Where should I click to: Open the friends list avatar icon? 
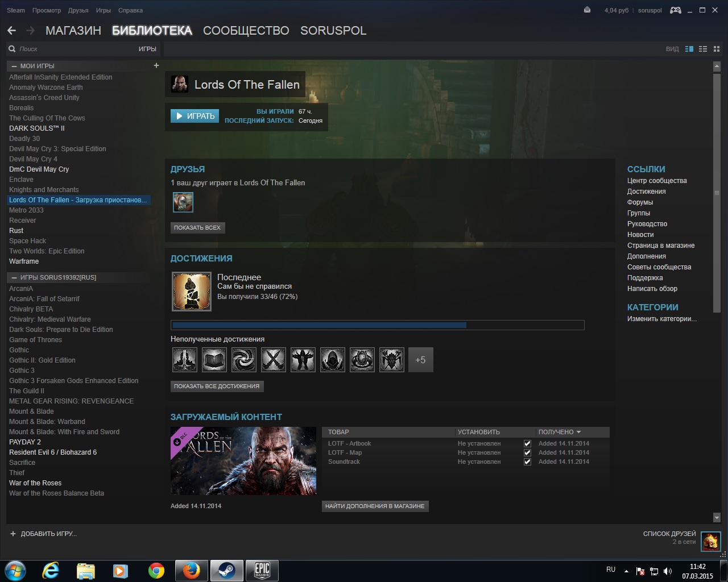[710, 542]
